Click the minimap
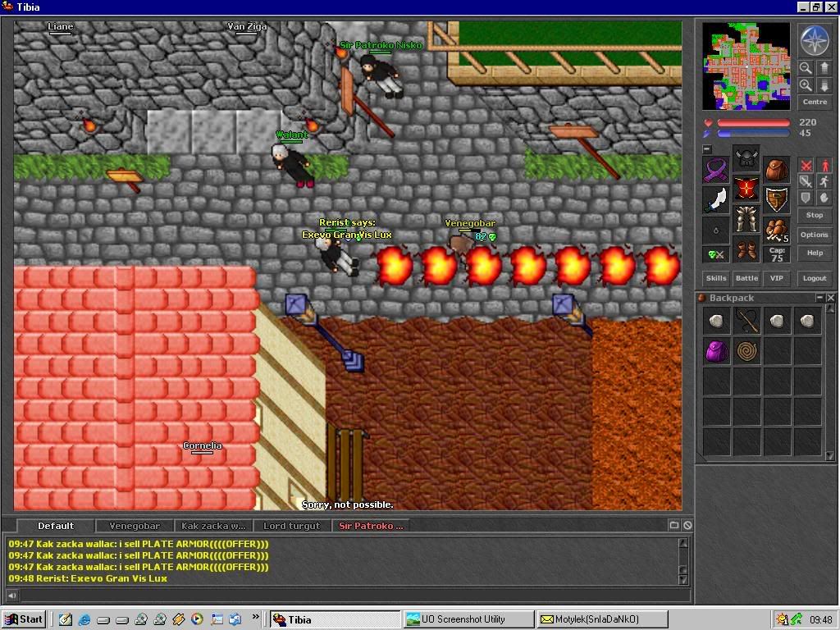Viewport: 840px width, 630px height. 746,66
